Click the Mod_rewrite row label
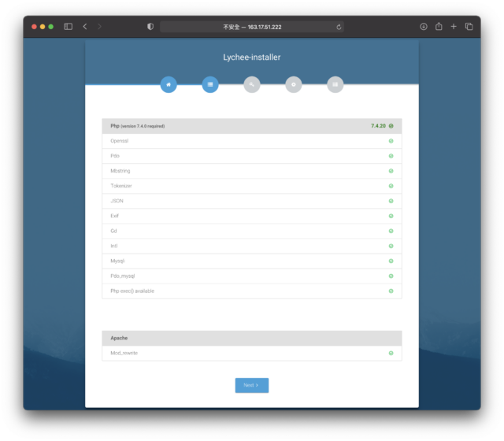Image resolution: width=504 pixels, height=441 pixels. click(124, 353)
